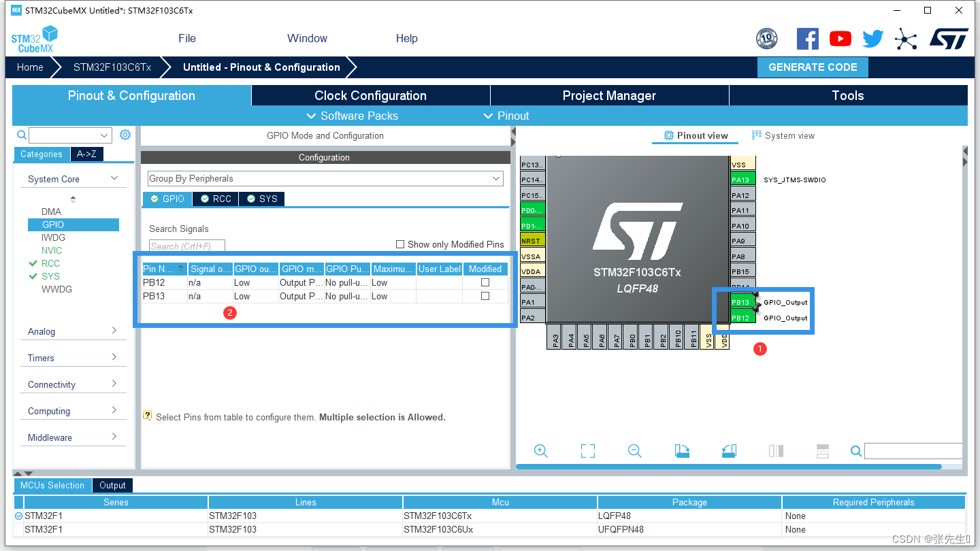Open the RCC configuration tab
This screenshot has height=551, width=980.
coord(216,199)
